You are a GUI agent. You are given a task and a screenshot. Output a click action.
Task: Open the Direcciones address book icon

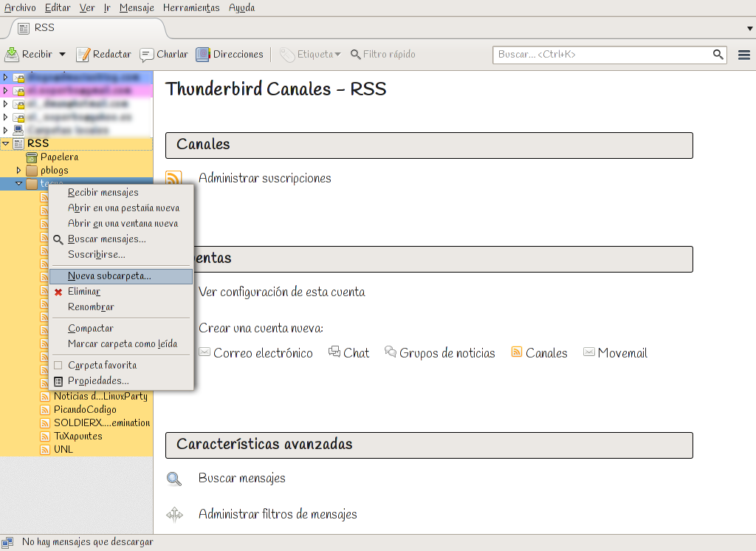click(x=202, y=55)
